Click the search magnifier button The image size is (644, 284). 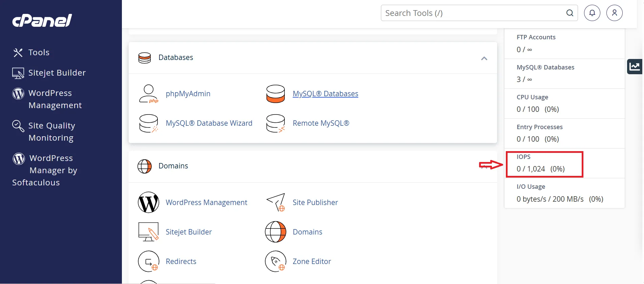click(x=570, y=13)
